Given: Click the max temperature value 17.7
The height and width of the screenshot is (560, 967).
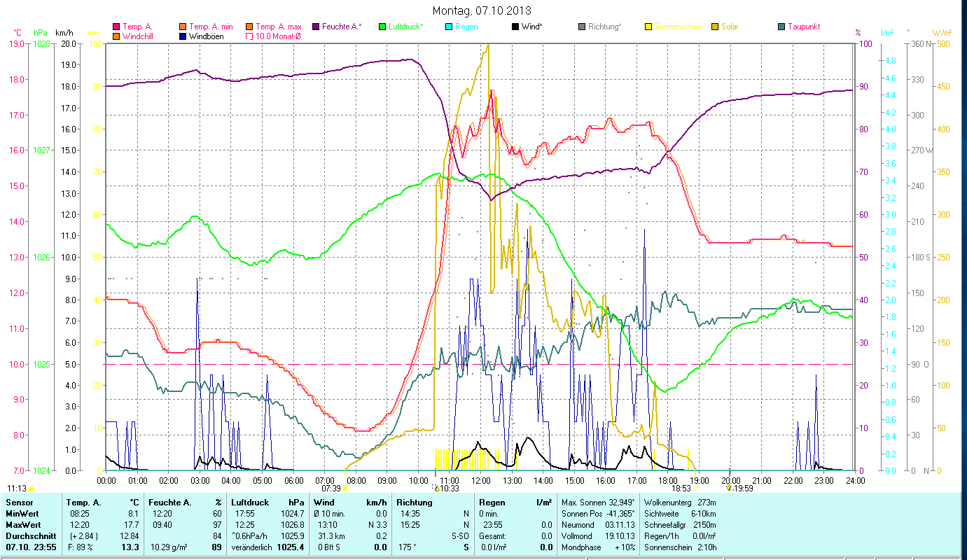Looking at the screenshot, I should pyautogui.click(x=132, y=525).
